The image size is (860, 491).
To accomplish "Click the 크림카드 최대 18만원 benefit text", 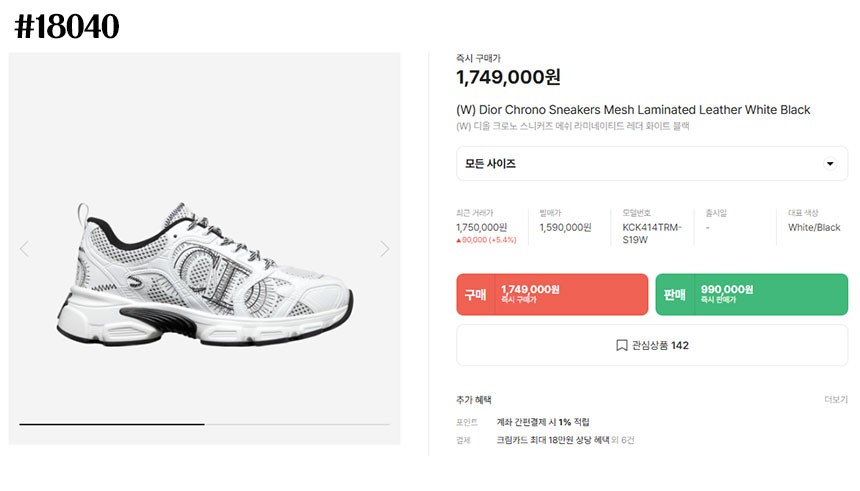I will (552, 440).
